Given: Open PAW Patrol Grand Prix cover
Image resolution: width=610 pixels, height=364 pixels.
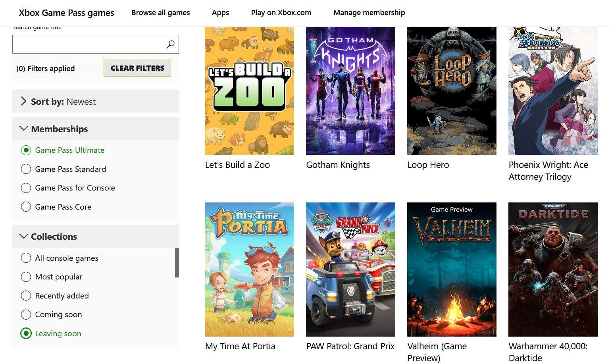Looking at the screenshot, I should click(x=350, y=270).
